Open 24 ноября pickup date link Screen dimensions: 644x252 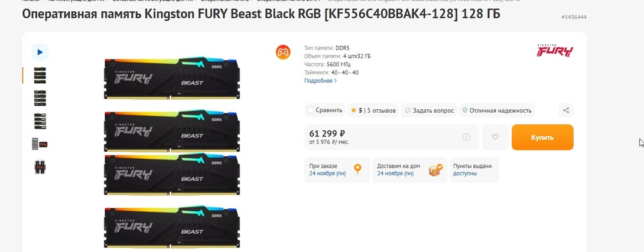pyautogui.click(x=327, y=174)
